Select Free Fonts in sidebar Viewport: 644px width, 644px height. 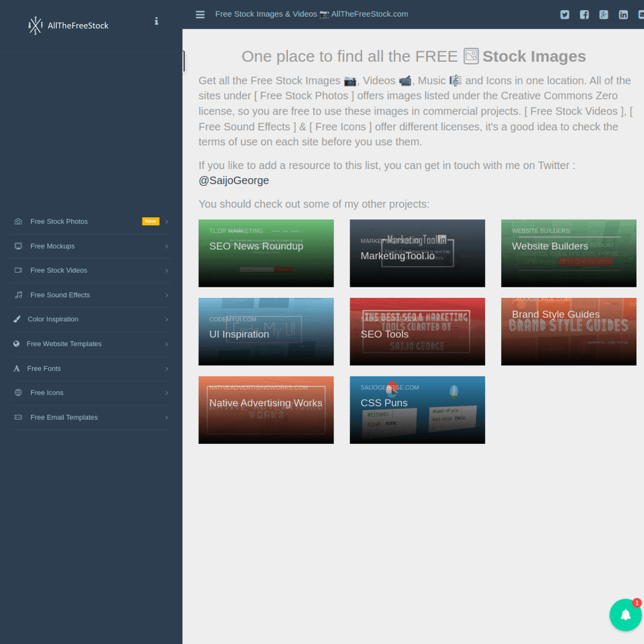(91, 369)
